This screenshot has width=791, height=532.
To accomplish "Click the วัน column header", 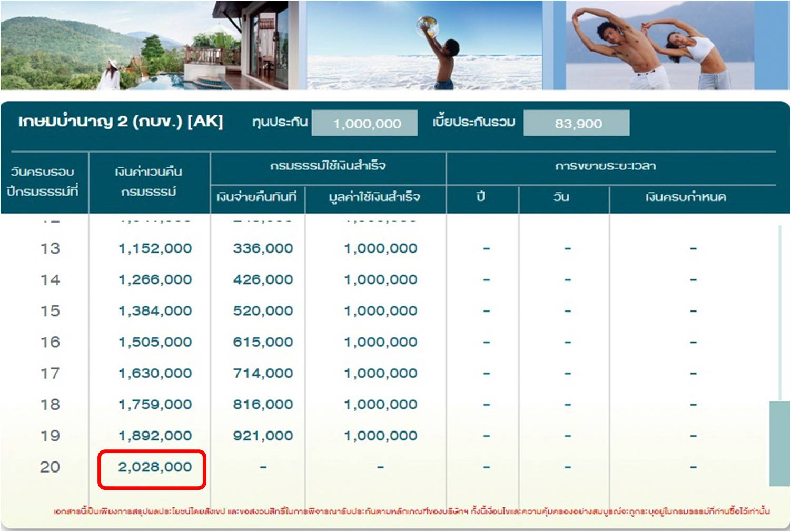I will (561, 197).
